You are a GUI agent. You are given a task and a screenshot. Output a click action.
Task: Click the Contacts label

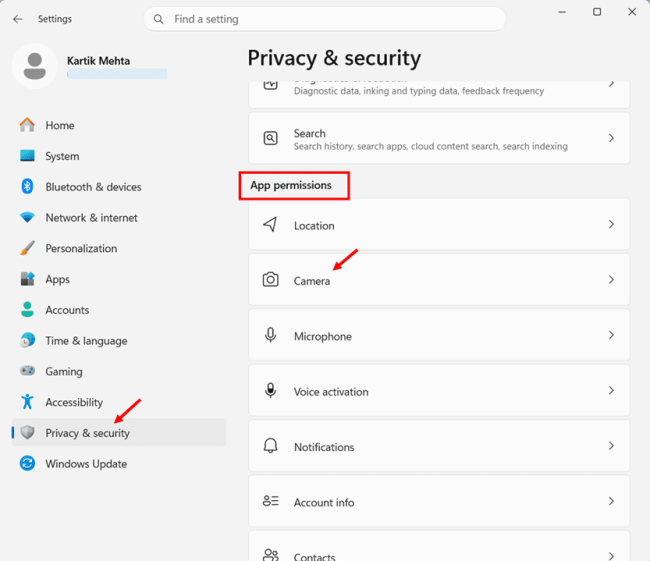(x=314, y=556)
